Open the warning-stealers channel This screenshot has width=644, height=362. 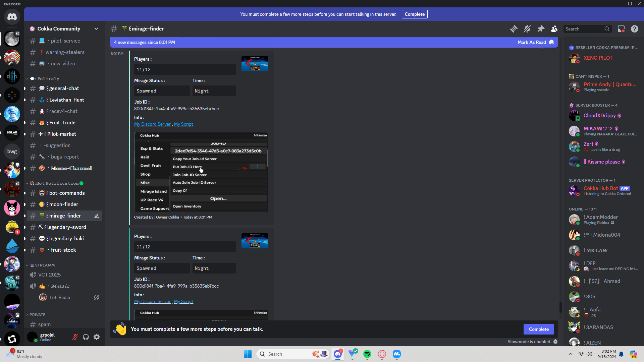coord(64,52)
